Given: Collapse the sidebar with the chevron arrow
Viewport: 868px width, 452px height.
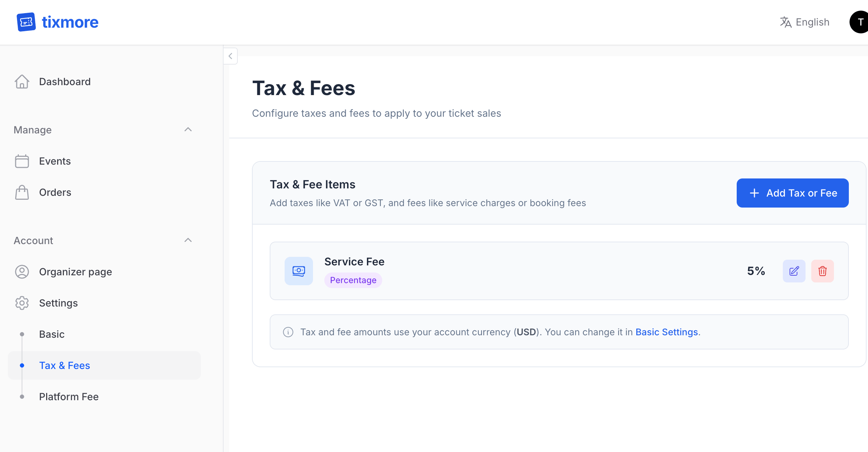Looking at the screenshot, I should [230, 56].
